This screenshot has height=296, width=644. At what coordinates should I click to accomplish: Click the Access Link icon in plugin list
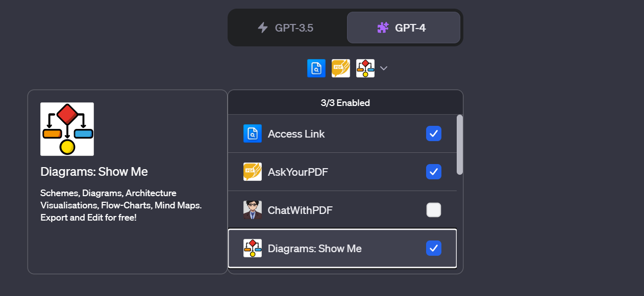pyautogui.click(x=253, y=133)
